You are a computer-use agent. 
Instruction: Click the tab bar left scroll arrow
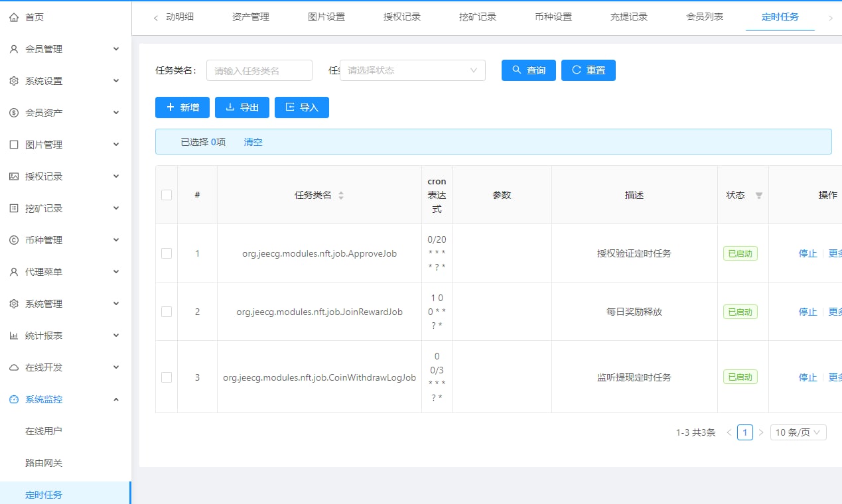pyautogui.click(x=156, y=18)
